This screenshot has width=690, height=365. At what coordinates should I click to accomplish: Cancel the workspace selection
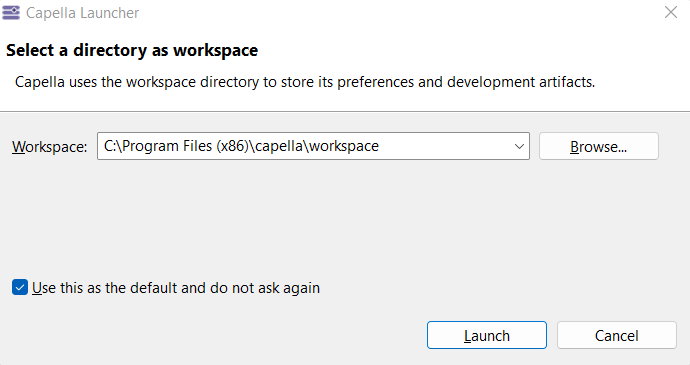(617, 335)
